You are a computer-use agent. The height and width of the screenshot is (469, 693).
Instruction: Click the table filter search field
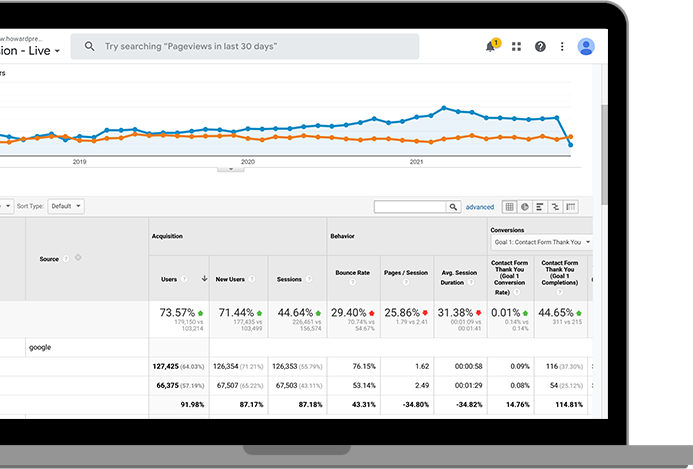410,207
